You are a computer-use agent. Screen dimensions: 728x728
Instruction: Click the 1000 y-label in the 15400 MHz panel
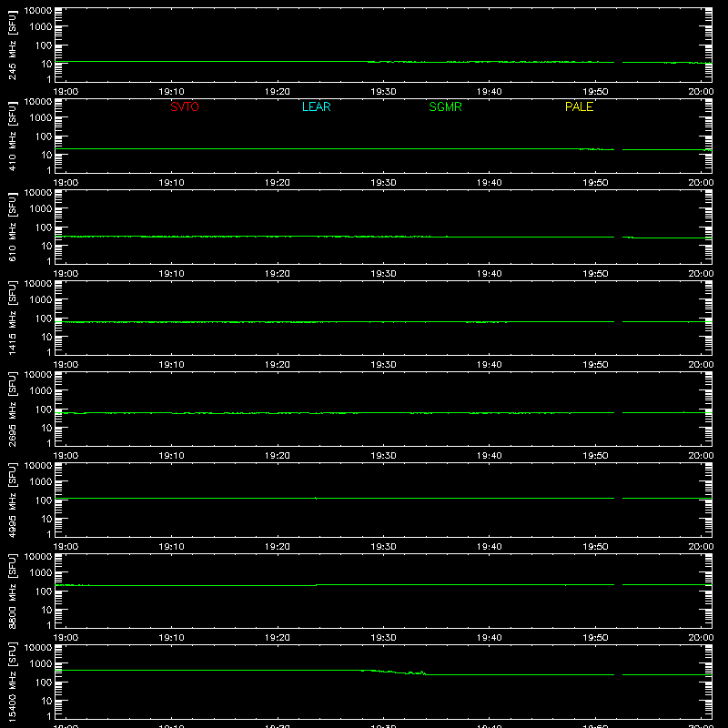tap(41, 664)
